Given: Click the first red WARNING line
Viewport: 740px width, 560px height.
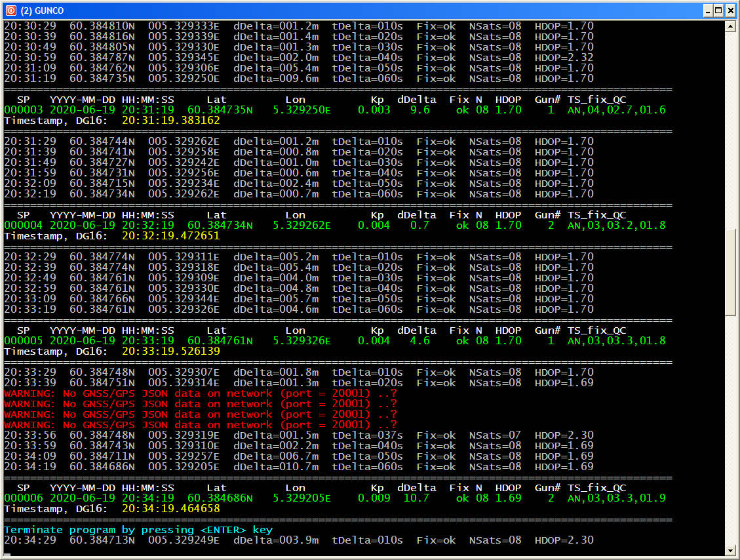Looking at the screenshot, I should (200, 393).
